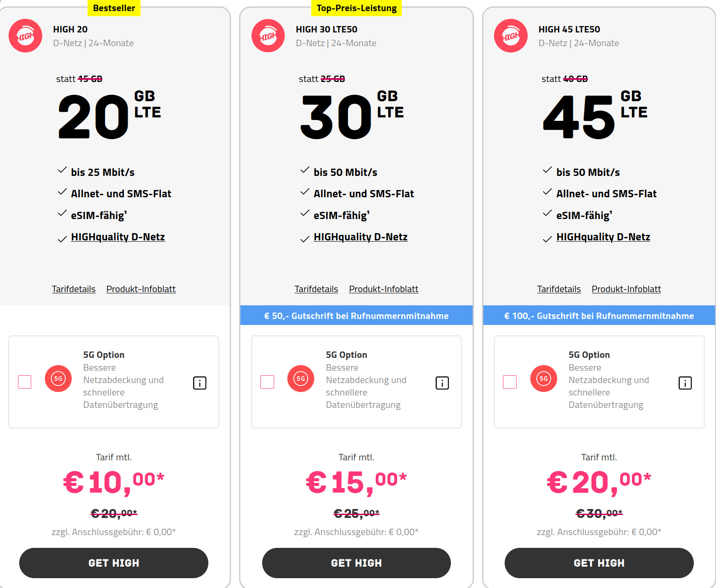
Task: Click the HIGH logo on the HIGH 45 LTE50 card
Action: tap(510, 35)
